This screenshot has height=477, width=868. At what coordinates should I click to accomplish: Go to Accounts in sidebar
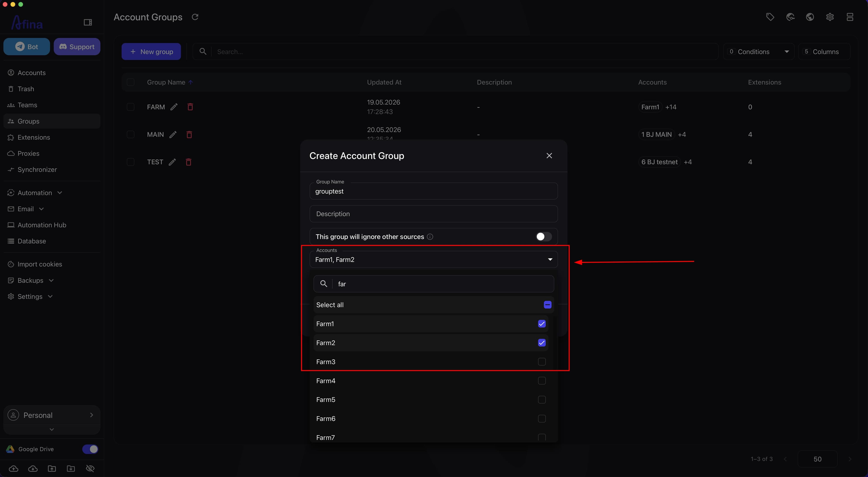click(x=52, y=73)
